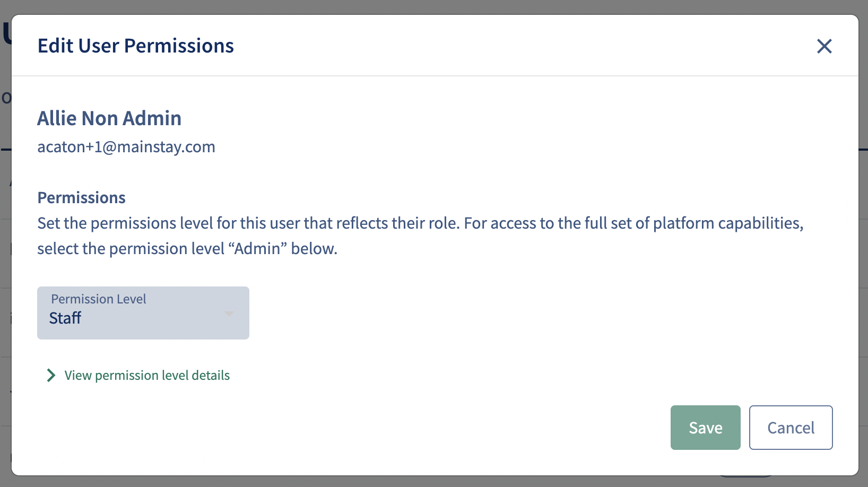This screenshot has width=868, height=487.
Task: Click the dropdown arrow beside Staff
Action: click(229, 314)
